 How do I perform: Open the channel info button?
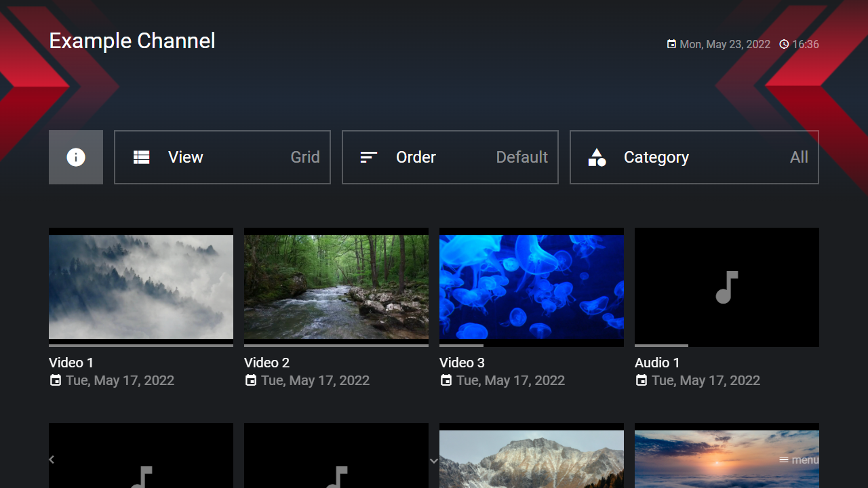pos(76,157)
